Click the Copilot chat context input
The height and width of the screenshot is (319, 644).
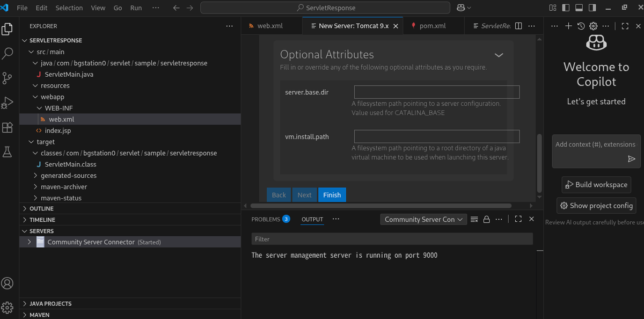pos(596,144)
